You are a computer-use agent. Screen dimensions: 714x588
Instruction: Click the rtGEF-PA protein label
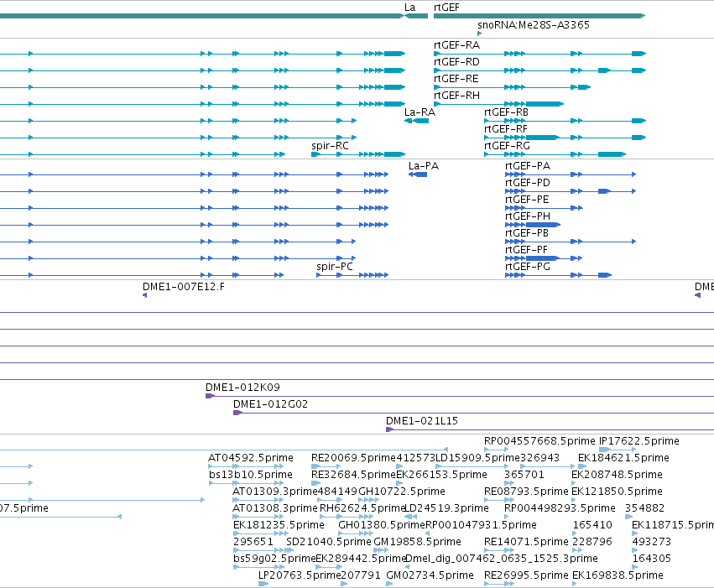click(528, 166)
